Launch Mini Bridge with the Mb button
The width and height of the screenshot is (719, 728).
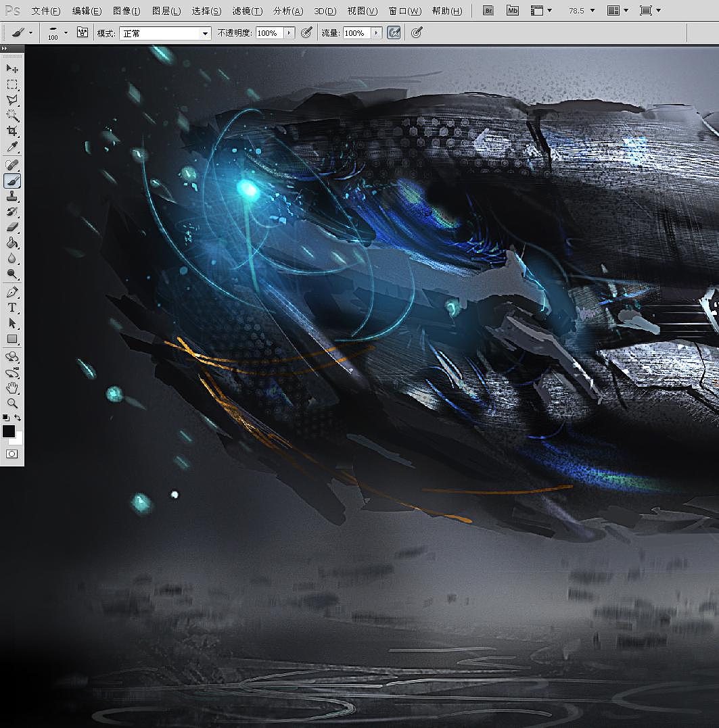pos(513,11)
